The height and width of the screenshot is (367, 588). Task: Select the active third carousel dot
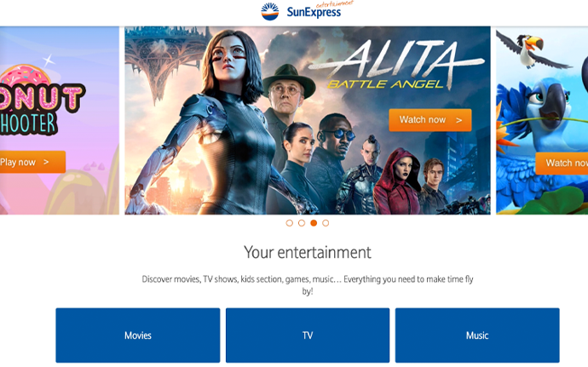click(314, 223)
